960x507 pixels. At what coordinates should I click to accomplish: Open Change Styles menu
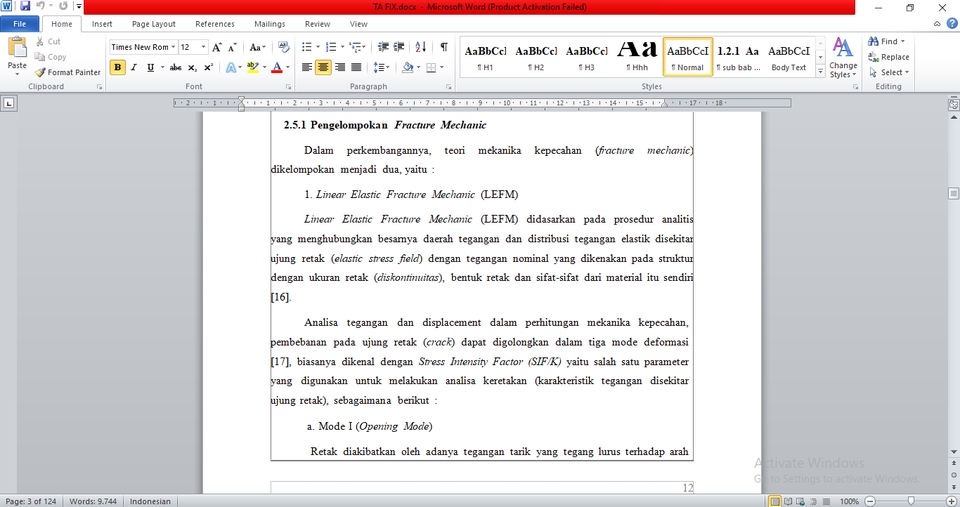tap(843, 58)
